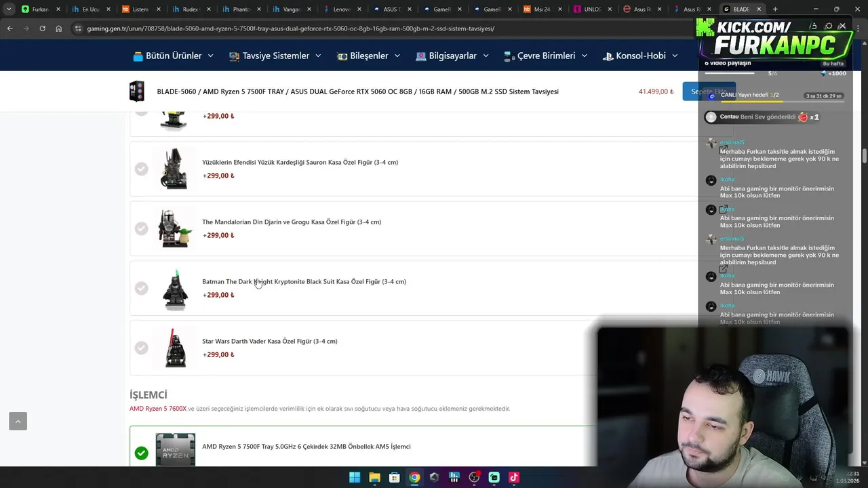Open the Bileşenler dropdown
The height and width of the screenshot is (488, 868).
[x=369, y=56]
